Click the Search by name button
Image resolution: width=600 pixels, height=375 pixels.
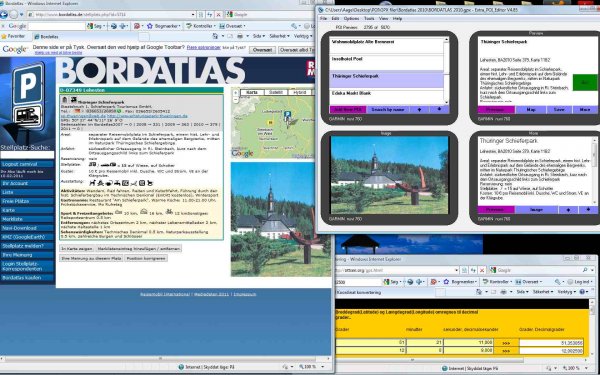[388, 109]
